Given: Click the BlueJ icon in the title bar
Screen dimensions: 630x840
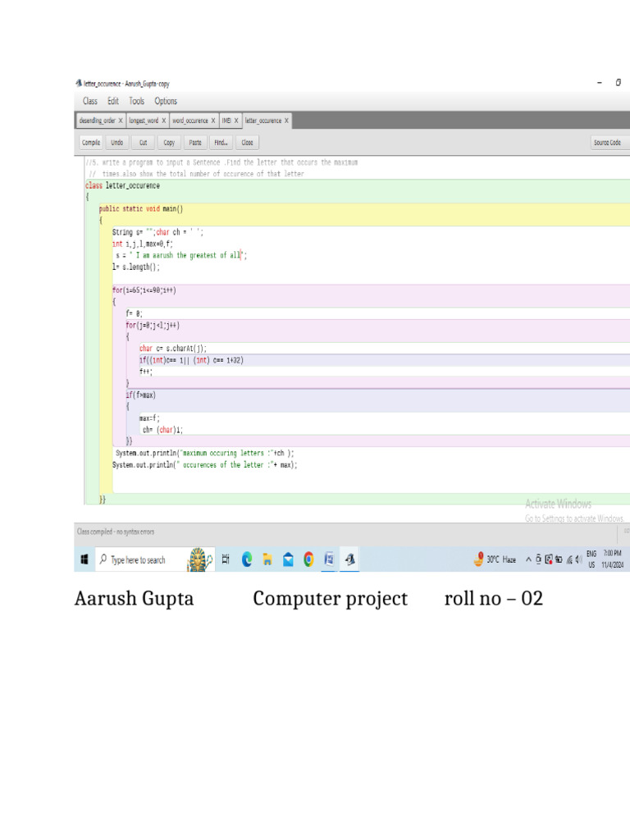Looking at the screenshot, I should coord(79,83).
